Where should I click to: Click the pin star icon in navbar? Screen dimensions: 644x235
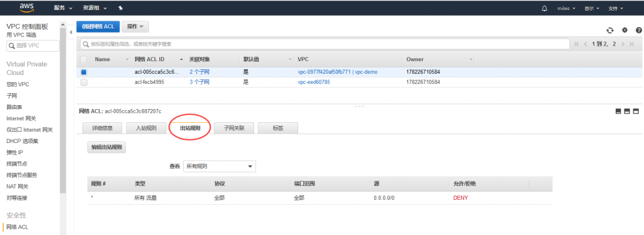pyautogui.click(x=120, y=8)
